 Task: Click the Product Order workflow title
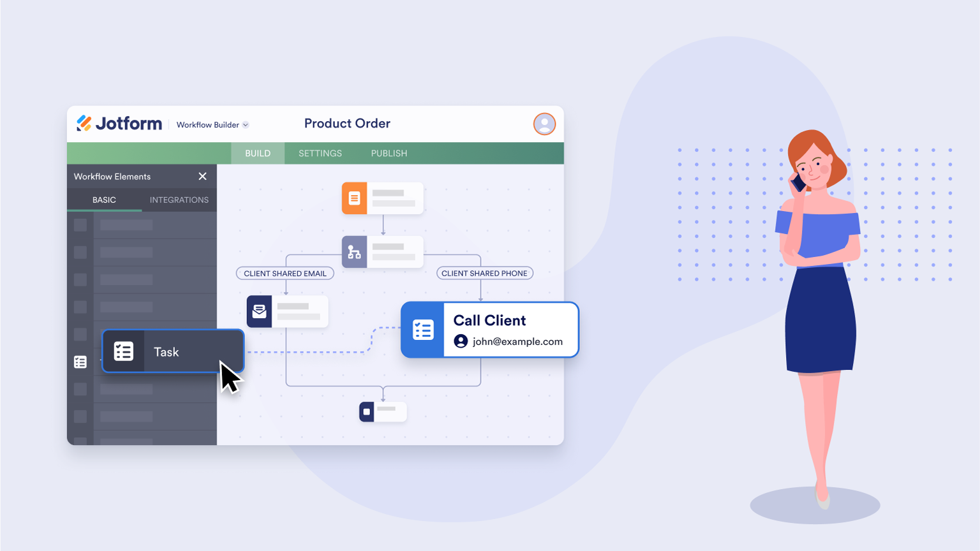(347, 124)
